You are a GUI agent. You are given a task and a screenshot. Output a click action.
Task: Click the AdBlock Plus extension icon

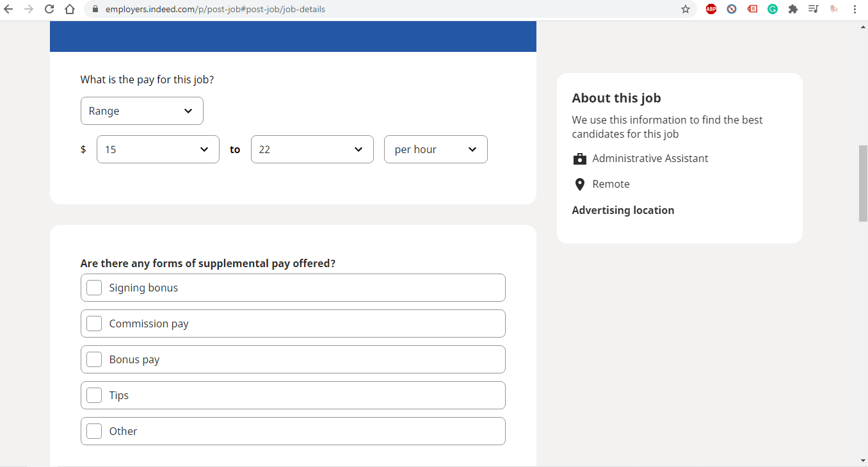tap(711, 9)
